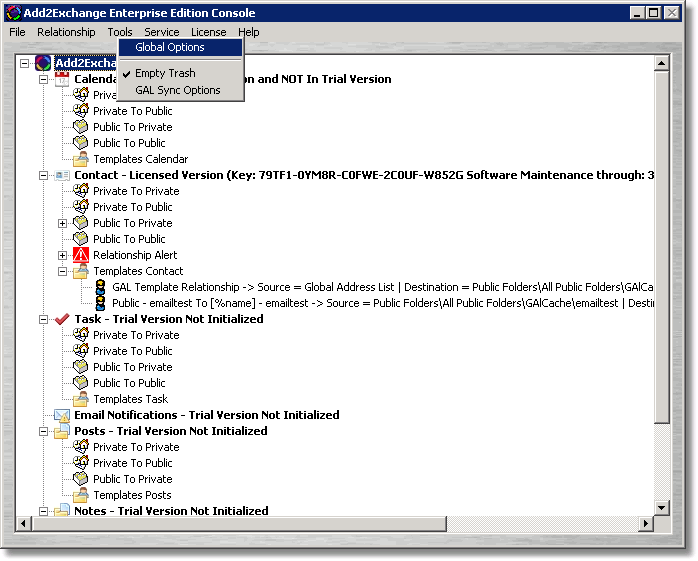Click Posts' Public To Private box icon
The width and height of the screenshot is (698, 561).
pyautogui.click(x=81, y=479)
